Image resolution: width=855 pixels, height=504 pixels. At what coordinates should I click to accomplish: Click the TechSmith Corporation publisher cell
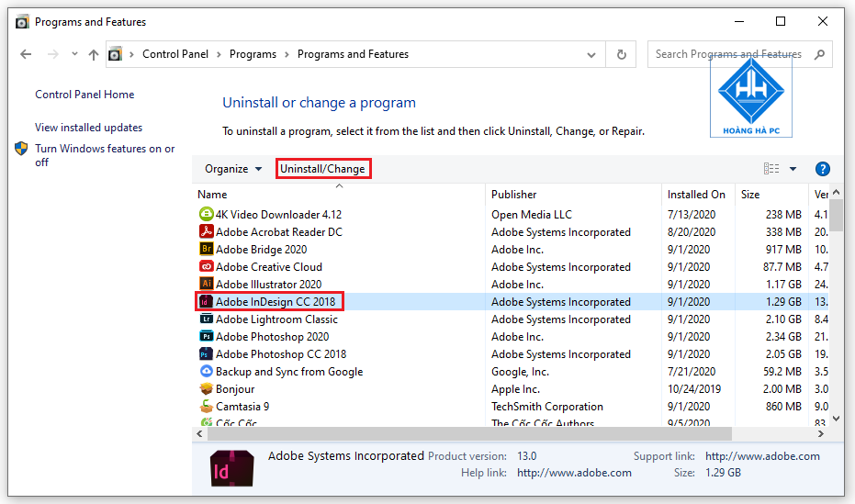tap(547, 407)
